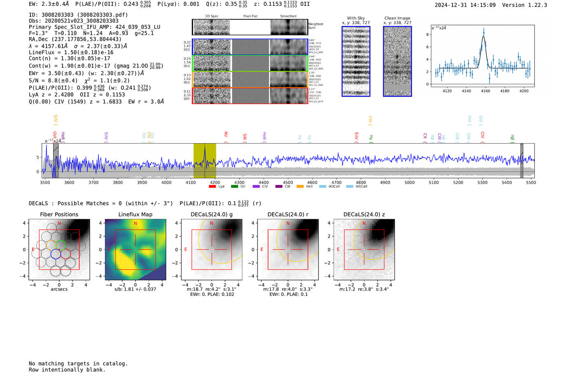Click the yellow highlighted line region in spectrum
Image resolution: width=576 pixels, height=392 pixels.
pos(204,160)
